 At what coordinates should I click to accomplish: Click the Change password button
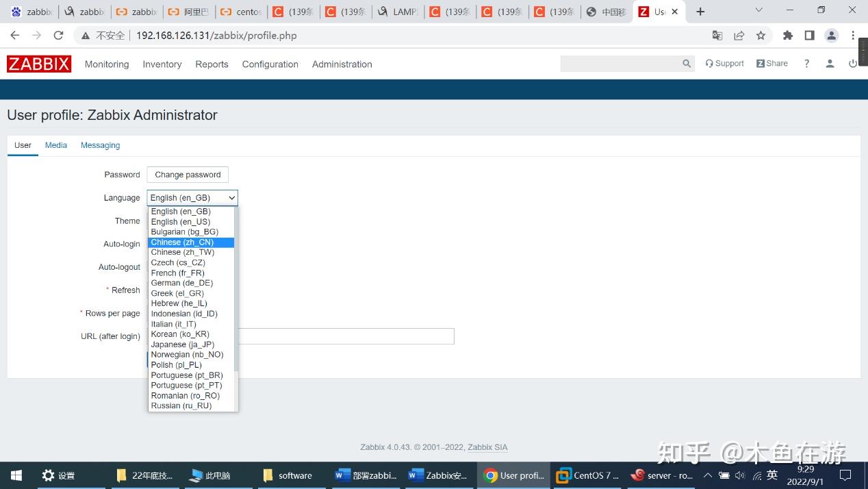[x=188, y=175]
